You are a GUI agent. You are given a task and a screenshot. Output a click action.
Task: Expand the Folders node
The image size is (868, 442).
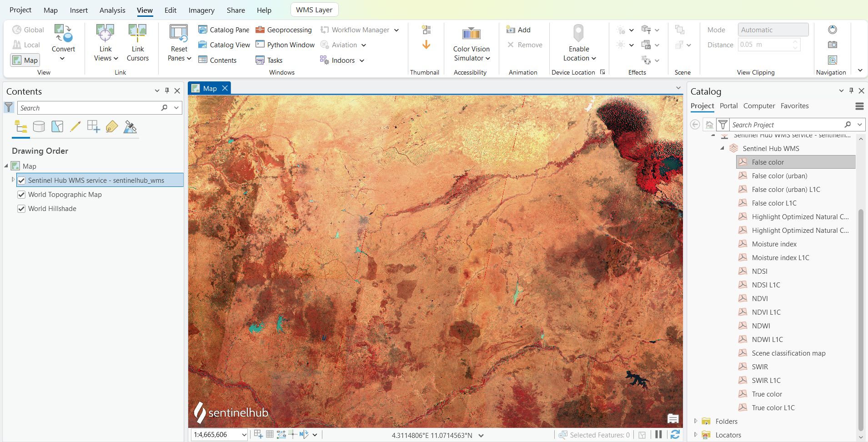pyautogui.click(x=696, y=421)
